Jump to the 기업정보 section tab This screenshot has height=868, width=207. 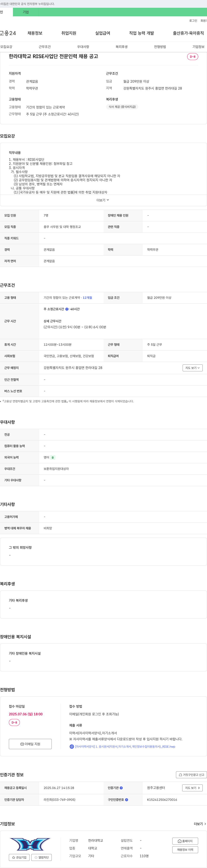[199, 47]
